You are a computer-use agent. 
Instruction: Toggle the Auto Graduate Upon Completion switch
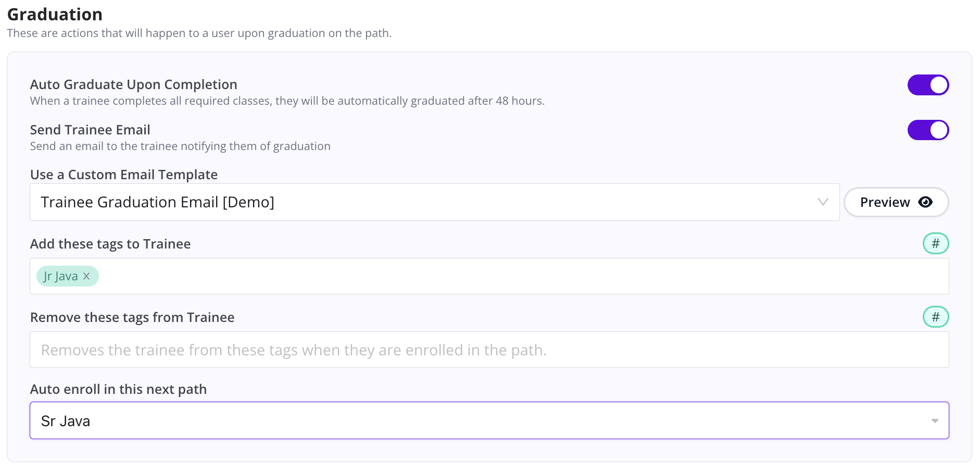pyautogui.click(x=928, y=85)
